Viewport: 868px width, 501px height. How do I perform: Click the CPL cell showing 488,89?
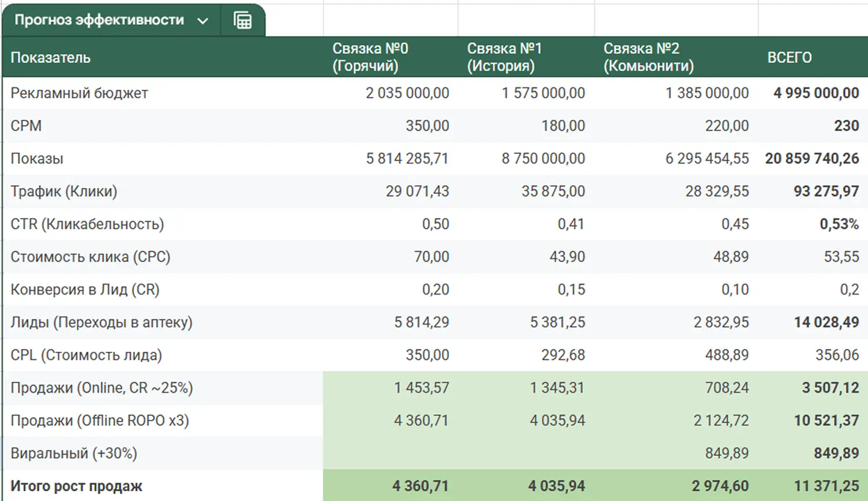[726, 355]
